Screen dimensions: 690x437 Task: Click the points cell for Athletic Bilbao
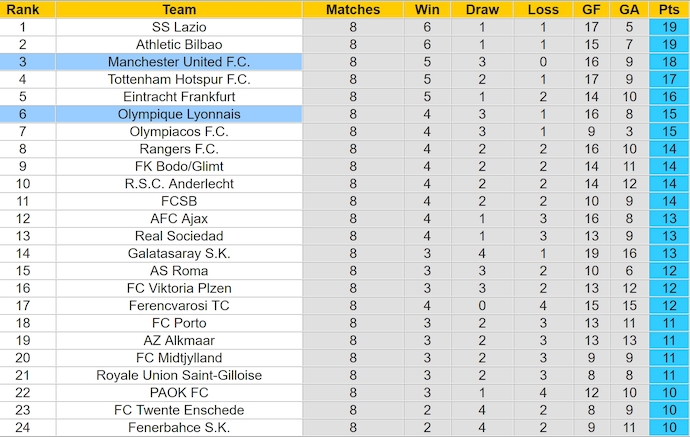point(667,45)
